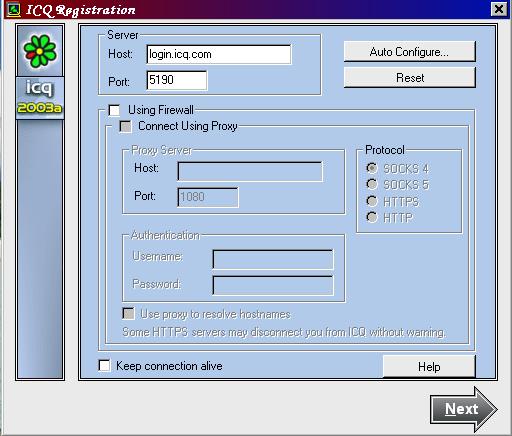Click the Reset button

pos(410,78)
